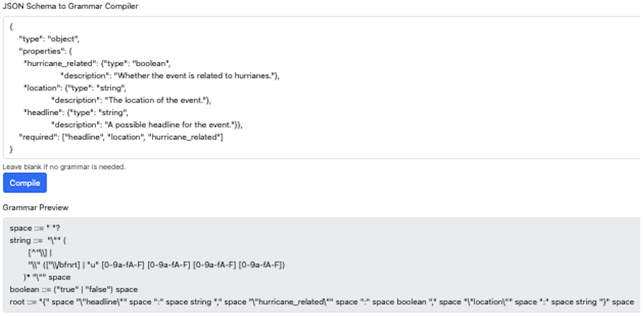
Task: Click the "Leave blank if no grammar is needed" hint
Action: 64,167
